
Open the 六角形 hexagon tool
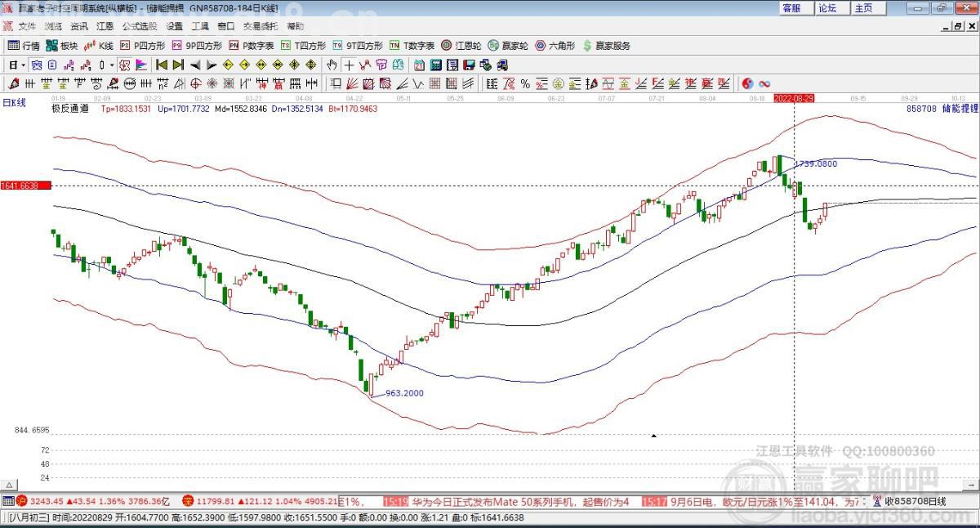[x=555, y=46]
